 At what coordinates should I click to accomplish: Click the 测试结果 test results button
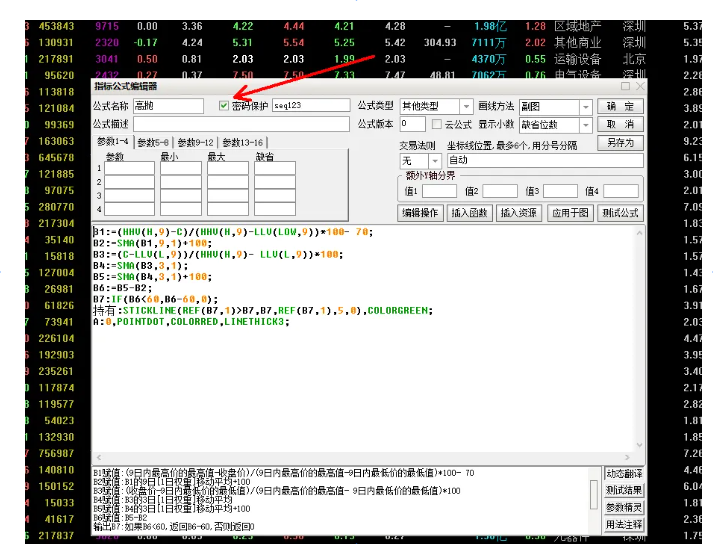[x=624, y=490]
